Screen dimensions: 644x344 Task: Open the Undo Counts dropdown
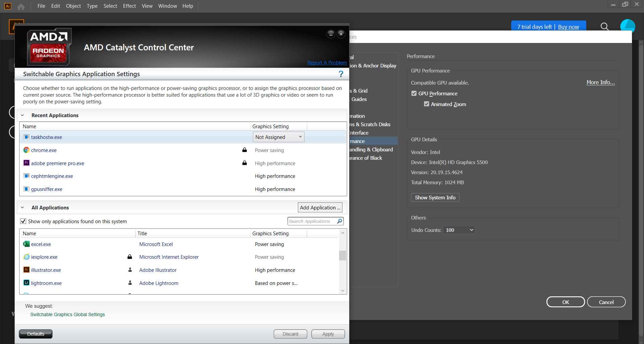[459, 230]
